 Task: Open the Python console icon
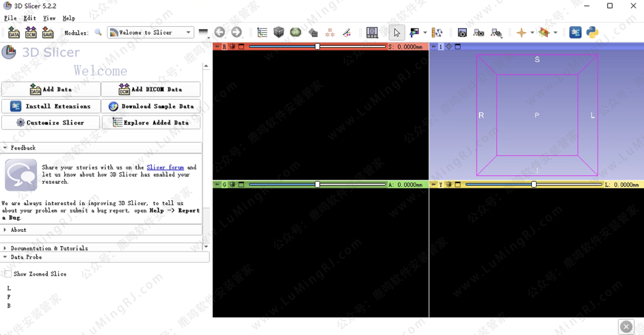[x=592, y=32]
